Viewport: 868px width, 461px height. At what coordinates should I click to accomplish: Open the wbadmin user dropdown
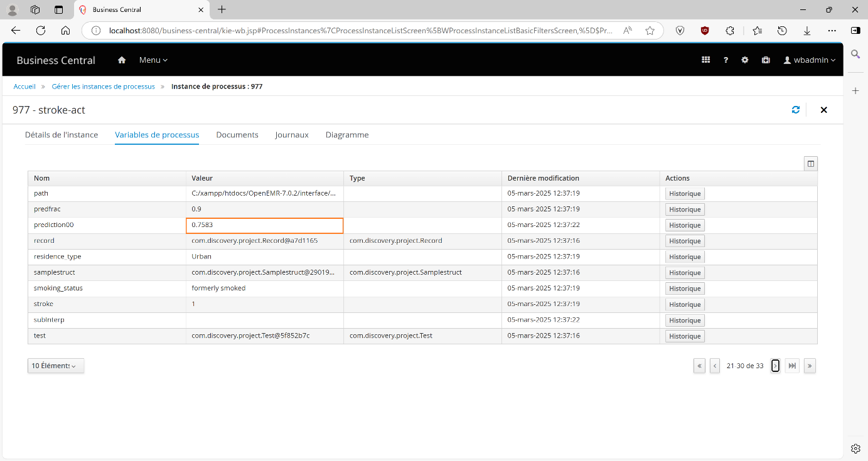[x=810, y=60]
